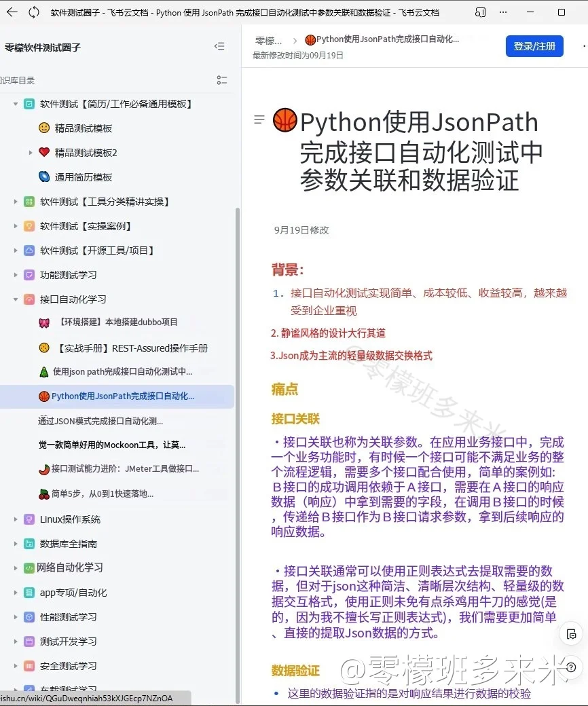Expand the Linux操作系统 section

(15, 519)
